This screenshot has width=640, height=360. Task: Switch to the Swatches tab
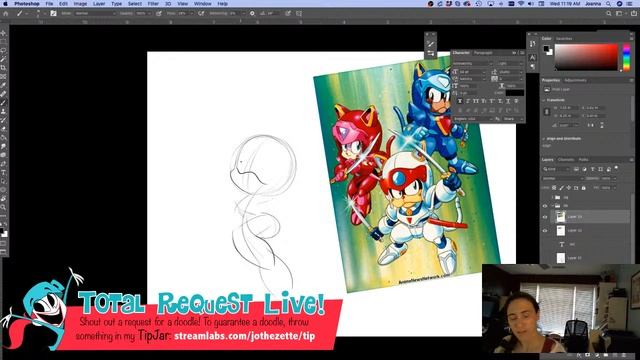coord(564,39)
